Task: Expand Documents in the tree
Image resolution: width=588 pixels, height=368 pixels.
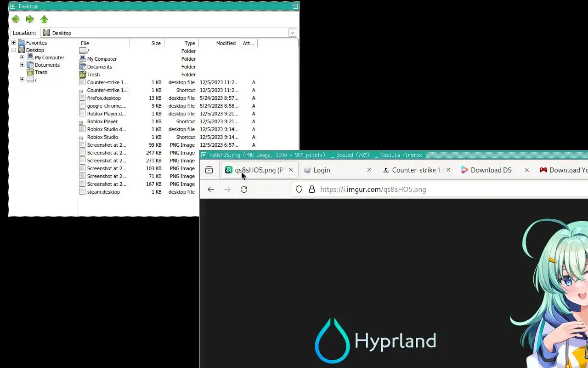Action: 22,65
